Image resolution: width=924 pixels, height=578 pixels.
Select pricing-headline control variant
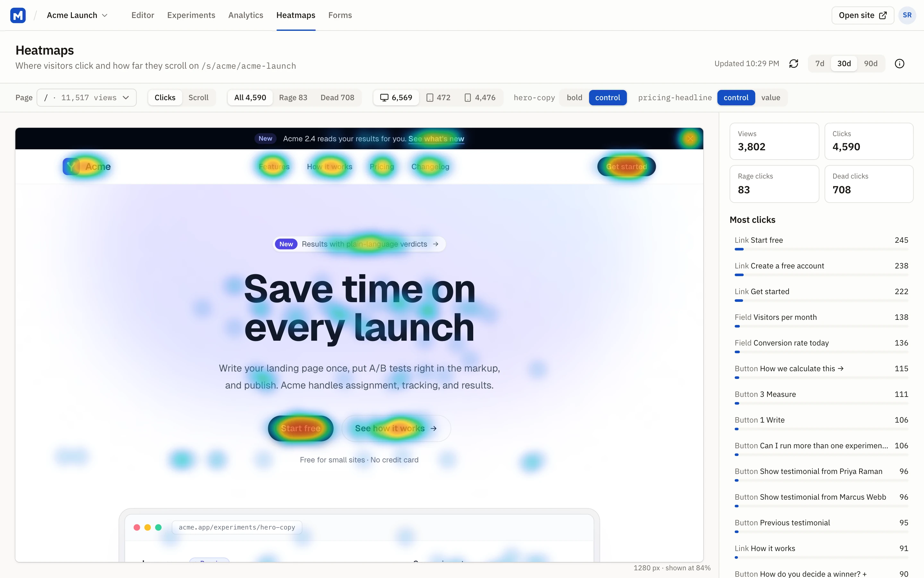click(736, 98)
